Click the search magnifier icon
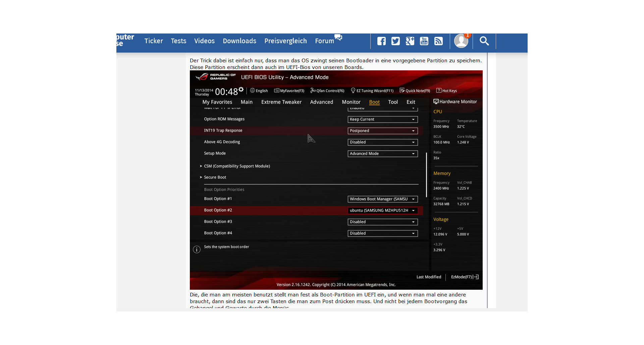 (x=484, y=41)
